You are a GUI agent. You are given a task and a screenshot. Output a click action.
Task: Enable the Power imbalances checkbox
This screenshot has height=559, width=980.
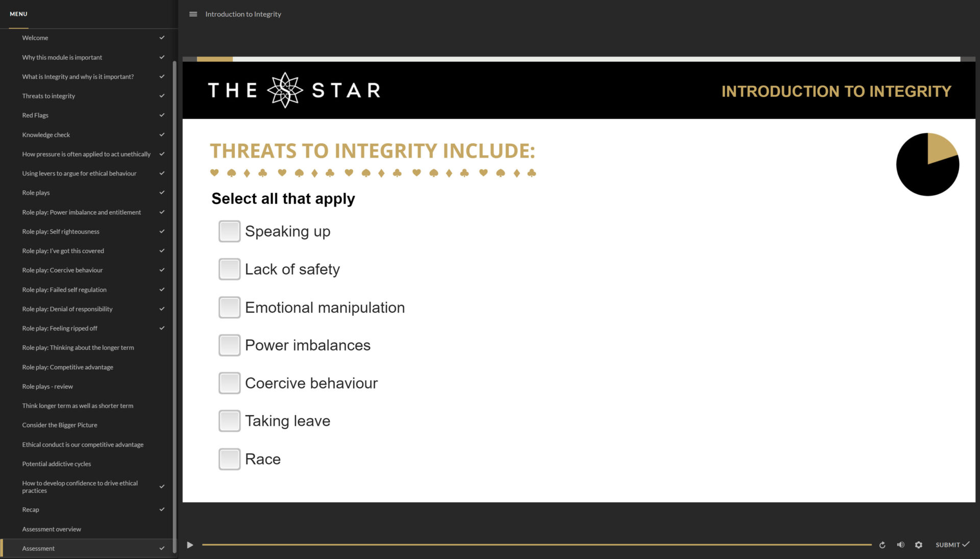[229, 345]
